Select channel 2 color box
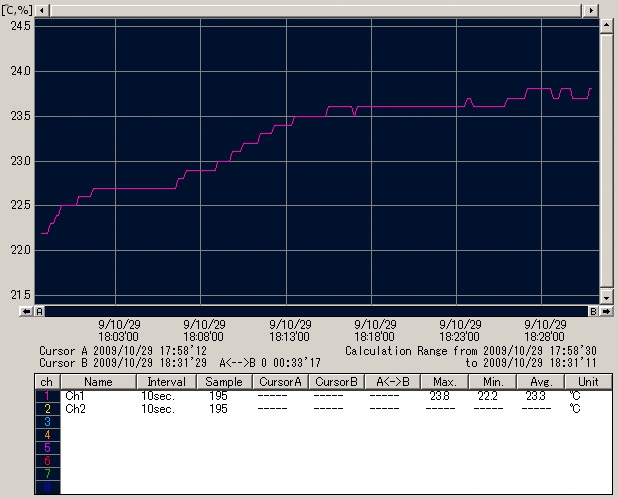 pos(47,409)
